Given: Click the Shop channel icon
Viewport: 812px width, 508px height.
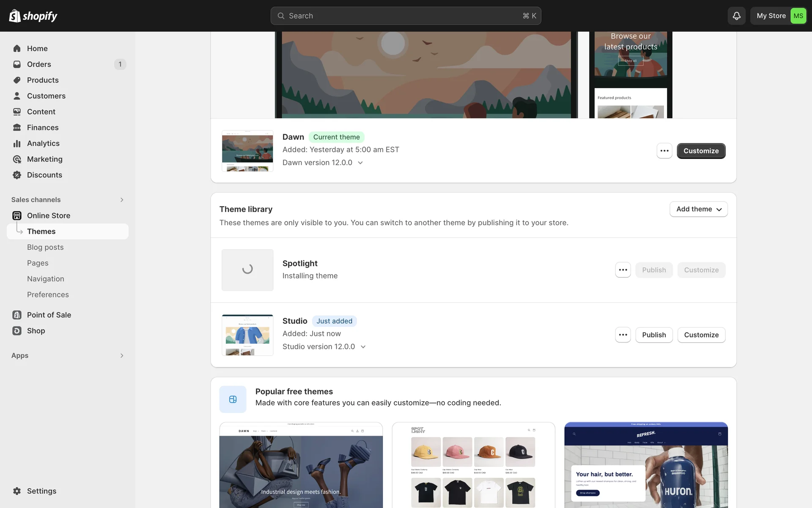Looking at the screenshot, I should click(x=17, y=331).
